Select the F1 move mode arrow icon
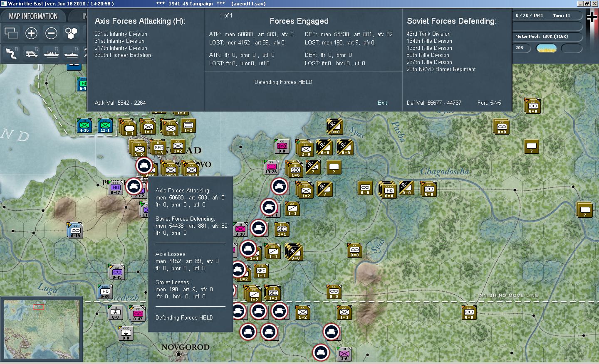The image size is (599, 364). (x=12, y=53)
